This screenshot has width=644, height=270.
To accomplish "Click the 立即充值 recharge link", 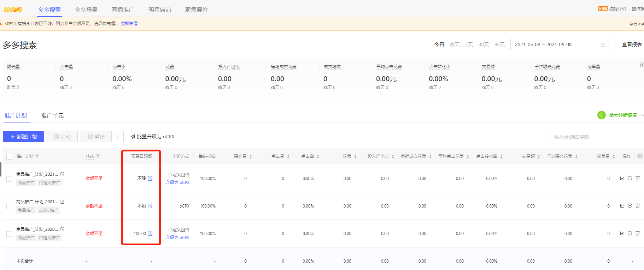I will pos(129,24).
